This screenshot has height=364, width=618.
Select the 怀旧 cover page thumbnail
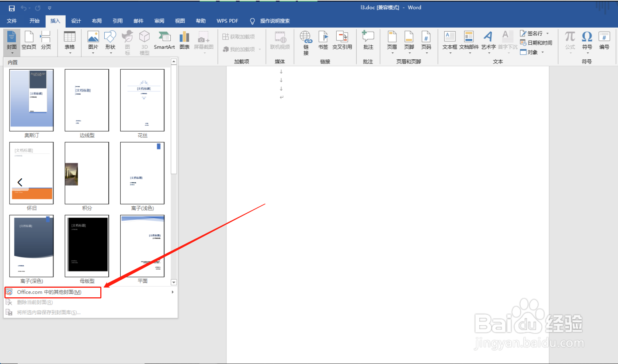pos(31,173)
